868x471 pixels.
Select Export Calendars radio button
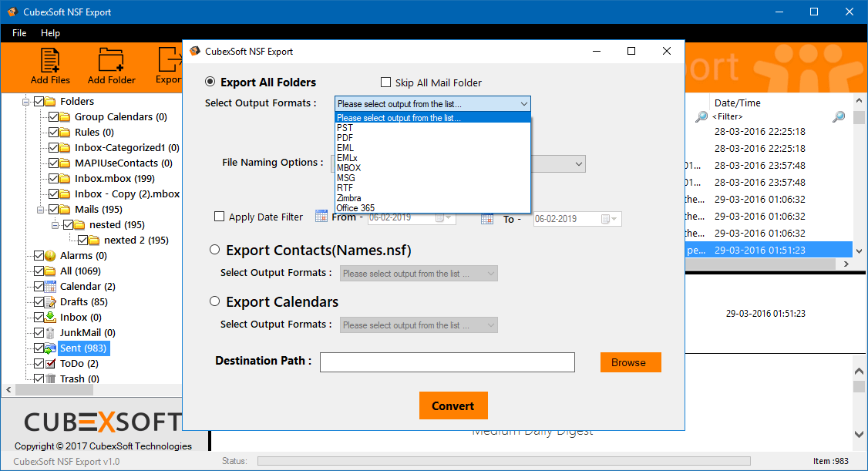[215, 301]
